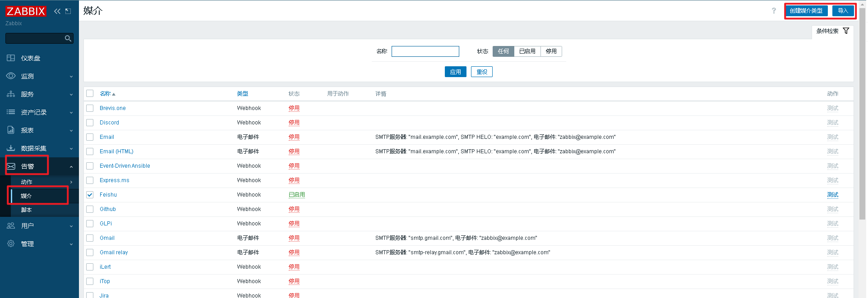Click the 告警 envelope icon

tap(11, 166)
